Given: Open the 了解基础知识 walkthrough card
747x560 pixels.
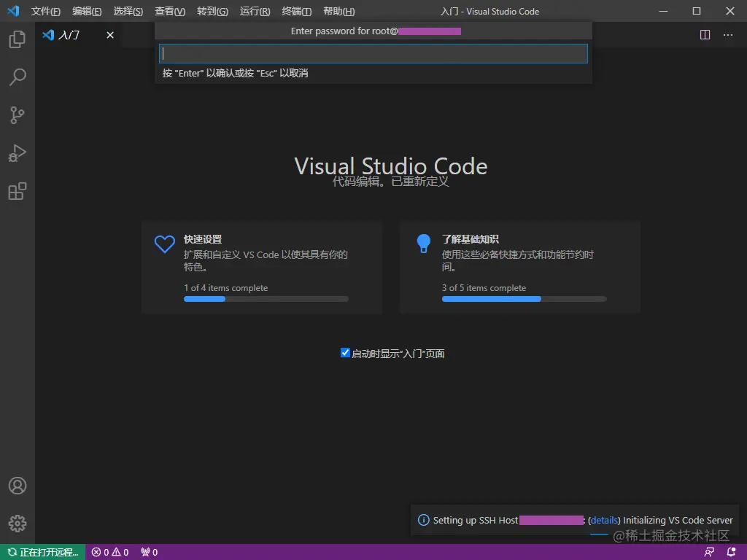Looking at the screenshot, I should pos(519,267).
